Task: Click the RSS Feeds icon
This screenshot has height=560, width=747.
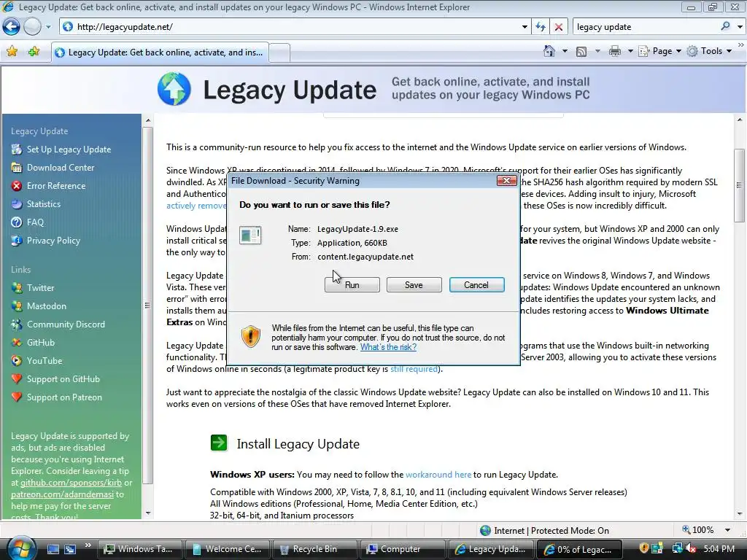Action: 581,52
